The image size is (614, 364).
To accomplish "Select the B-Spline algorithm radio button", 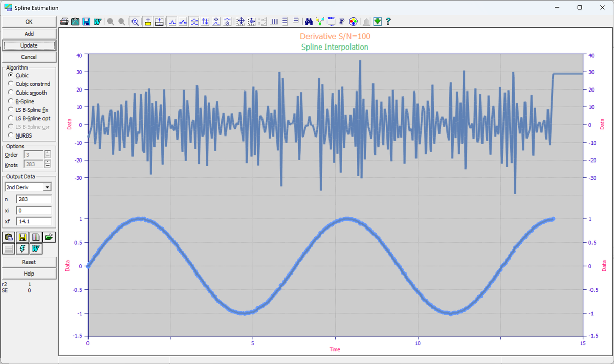I will [21, 101].
